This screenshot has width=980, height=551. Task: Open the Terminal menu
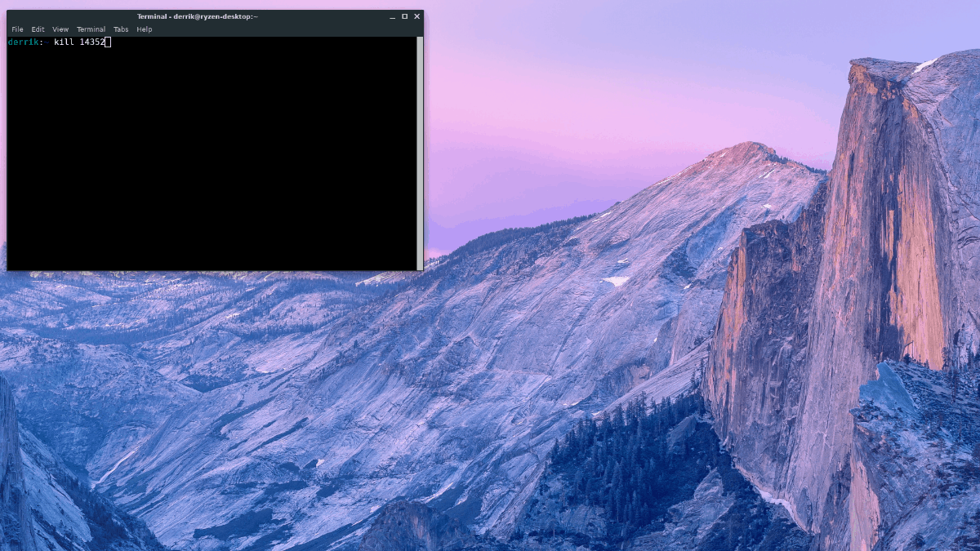click(x=91, y=29)
